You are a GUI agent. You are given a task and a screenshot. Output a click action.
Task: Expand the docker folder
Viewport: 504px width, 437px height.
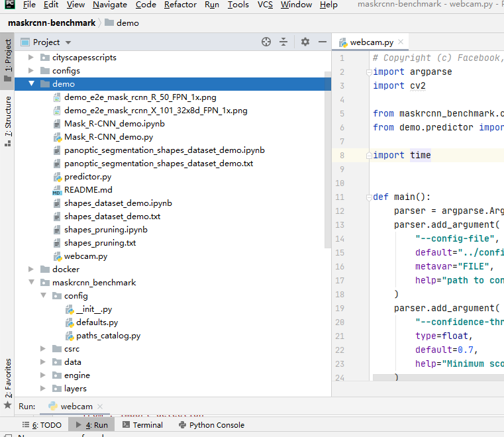coord(31,269)
